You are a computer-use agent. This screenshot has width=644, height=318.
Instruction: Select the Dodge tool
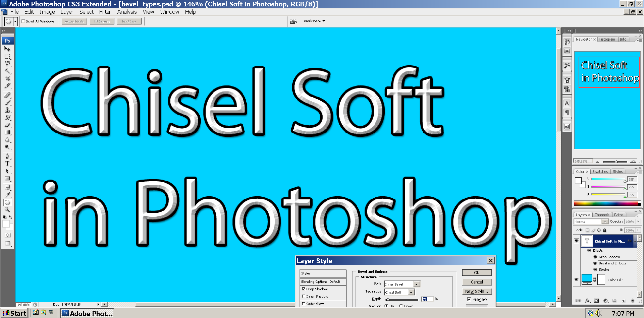(x=7, y=147)
